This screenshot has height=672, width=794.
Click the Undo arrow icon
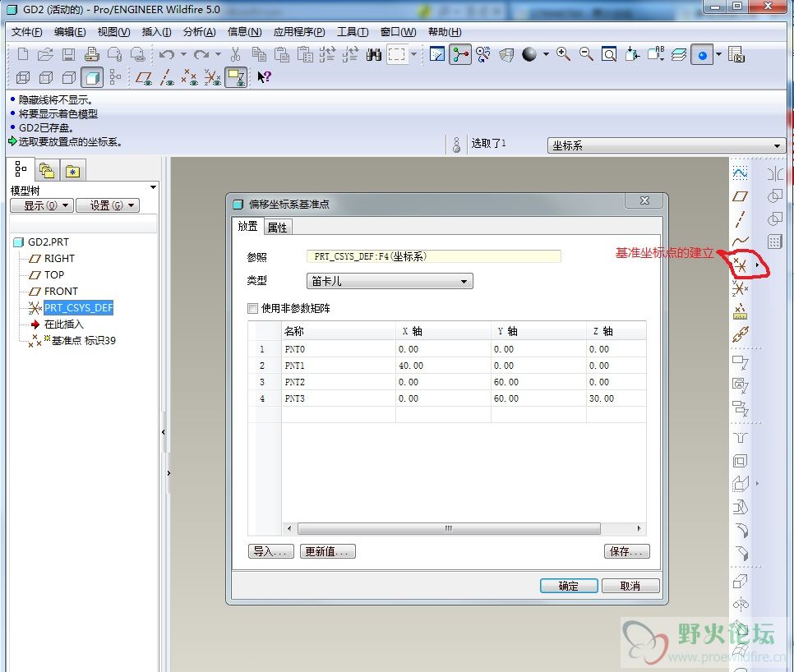point(167,54)
